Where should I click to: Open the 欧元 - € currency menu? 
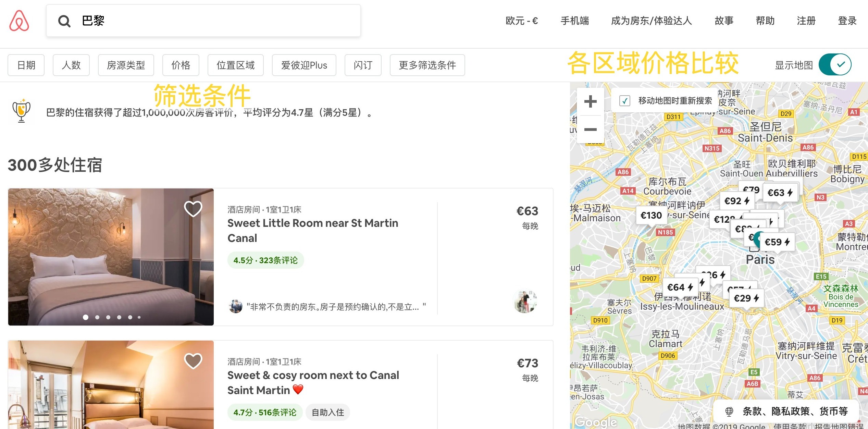click(521, 21)
